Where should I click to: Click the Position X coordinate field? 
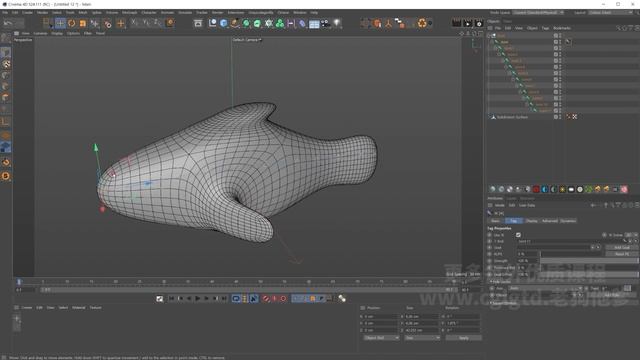[x=381, y=316]
